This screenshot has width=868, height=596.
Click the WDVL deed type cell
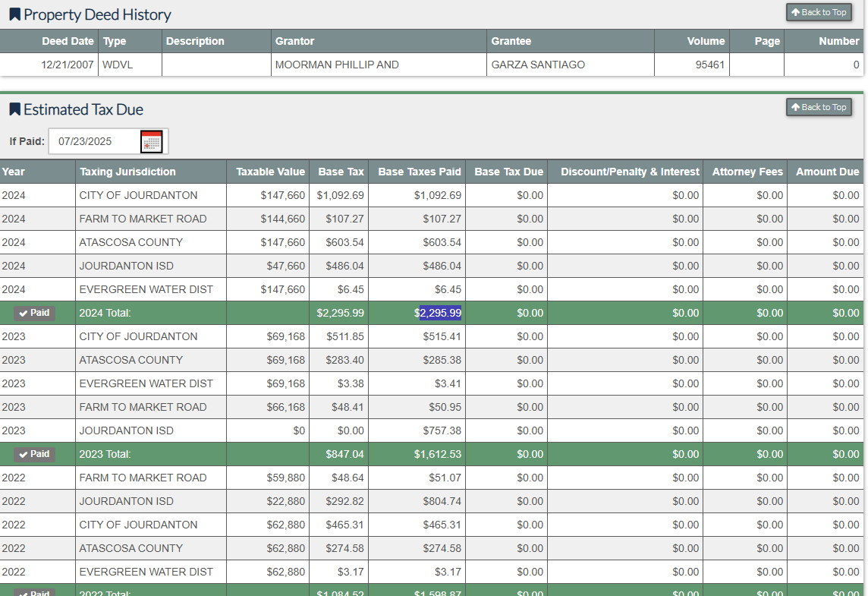(117, 65)
